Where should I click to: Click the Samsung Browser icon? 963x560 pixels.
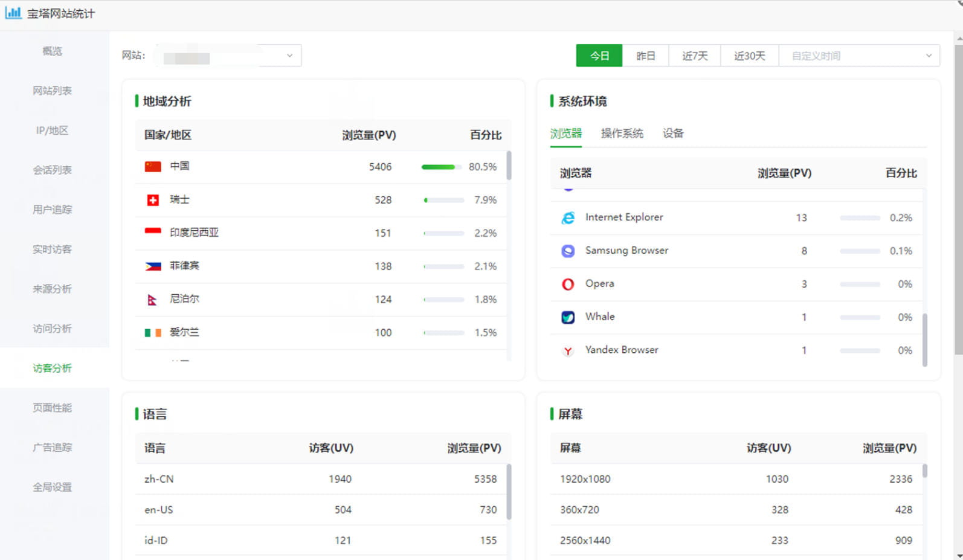[x=568, y=251]
